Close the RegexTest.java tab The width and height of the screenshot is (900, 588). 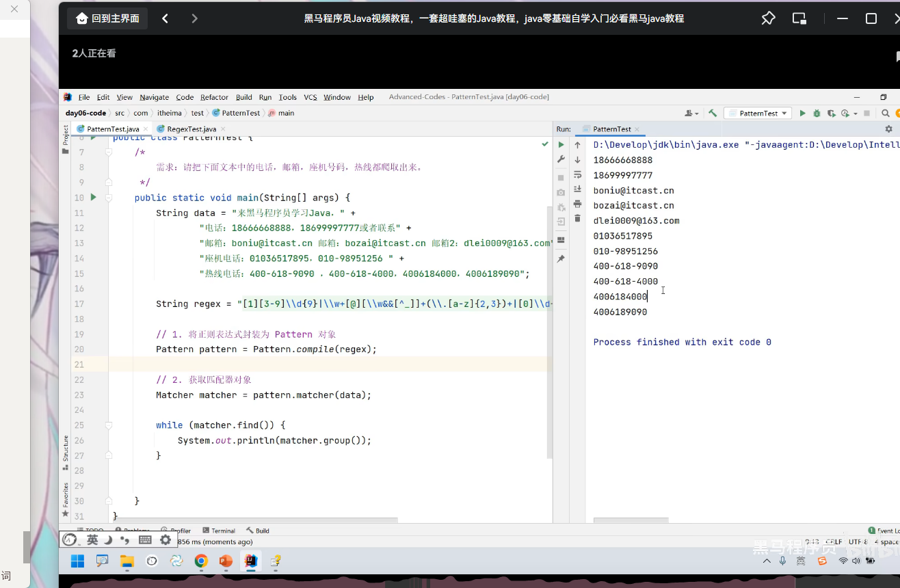coord(223,129)
